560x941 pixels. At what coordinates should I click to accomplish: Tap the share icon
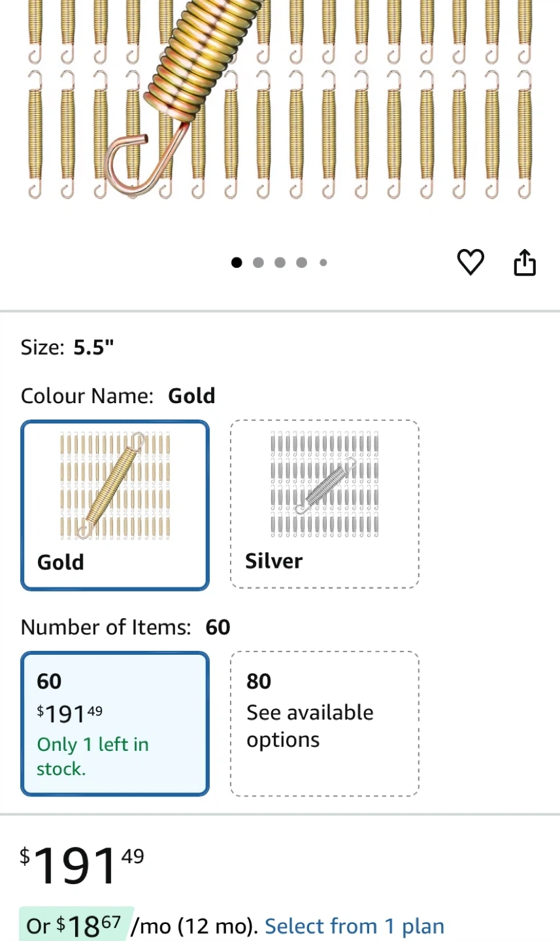tap(525, 263)
